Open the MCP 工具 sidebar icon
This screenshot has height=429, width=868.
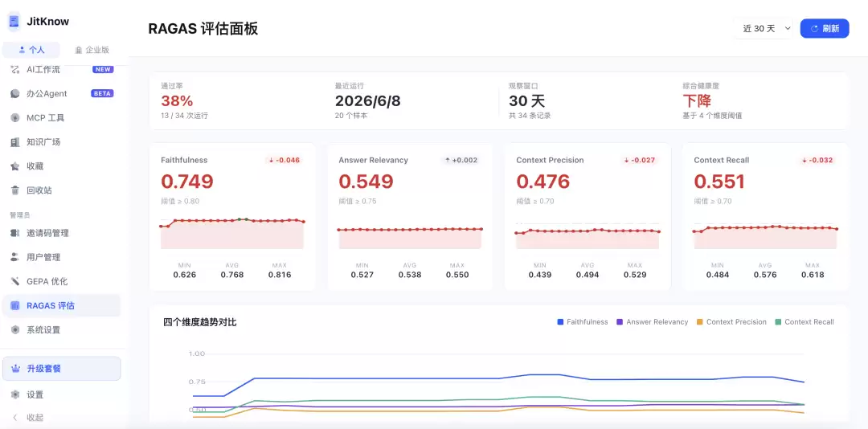tap(15, 118)
